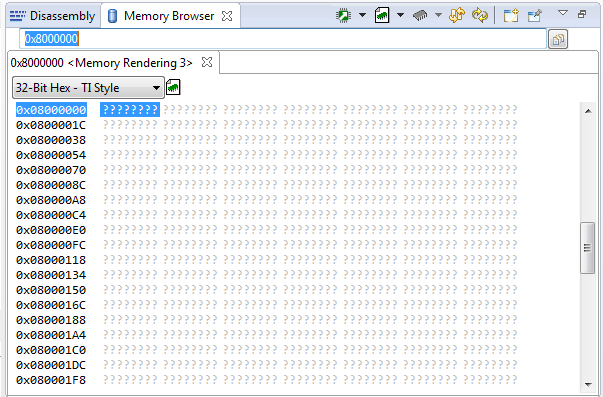Select address row 0x080001C0
This screenshot has width=603, height=397.
click(x=51, y=350)
